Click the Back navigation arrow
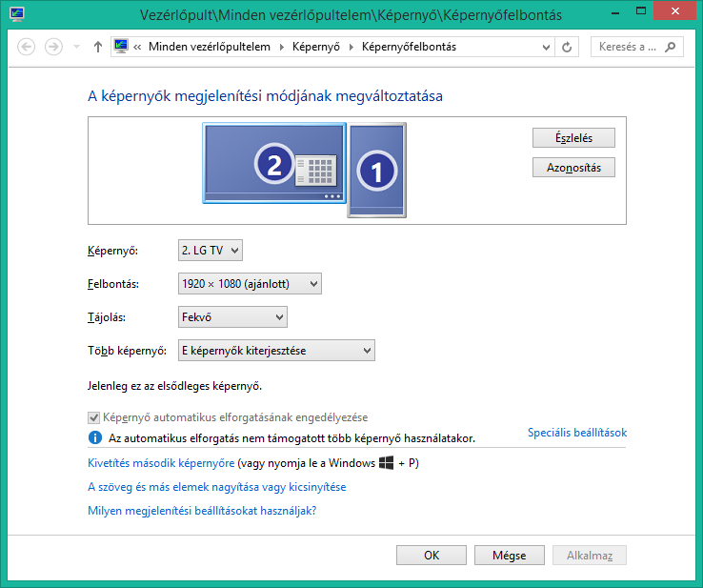 26,47
